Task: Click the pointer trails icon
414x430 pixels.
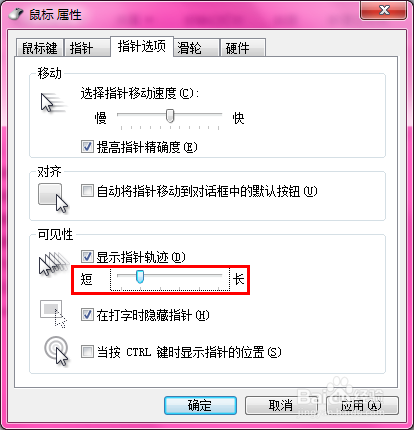Action: [x=54, y=263]
